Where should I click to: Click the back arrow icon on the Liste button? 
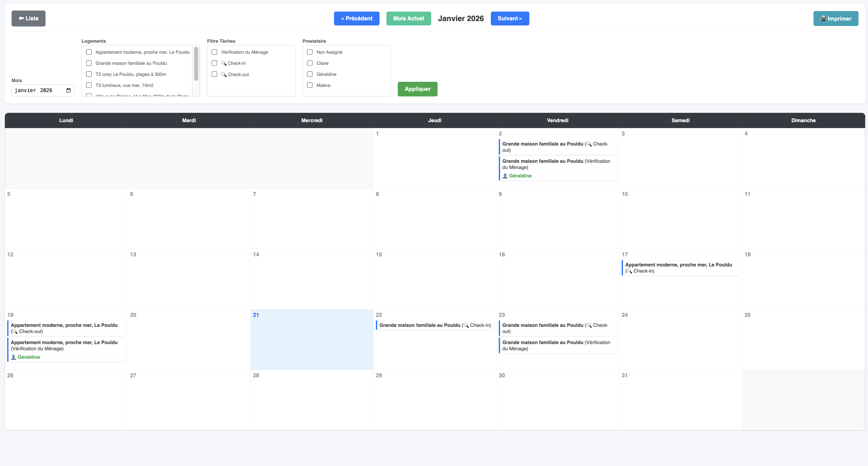coord(21,18)
